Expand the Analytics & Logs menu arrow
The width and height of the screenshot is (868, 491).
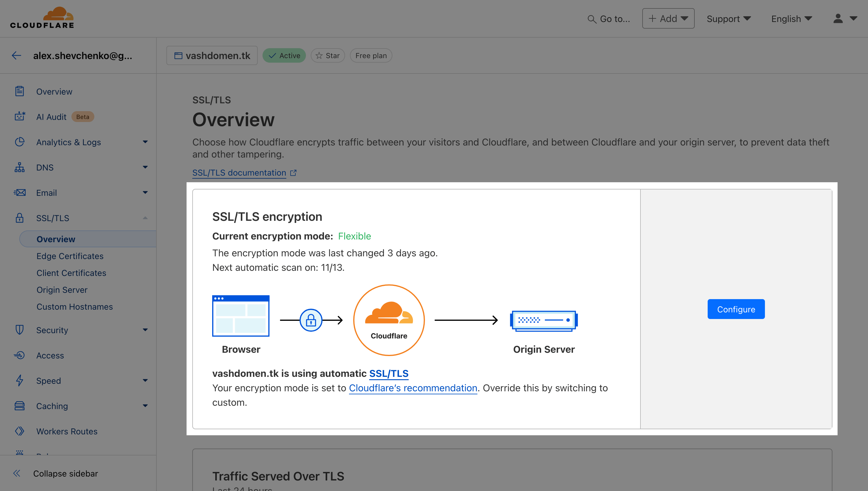145,142
